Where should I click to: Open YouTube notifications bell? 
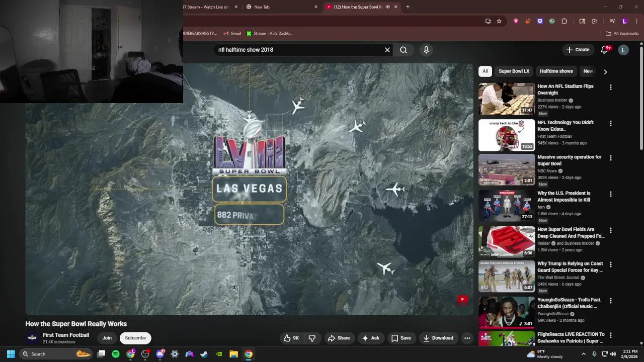click(x=604, y=50)
